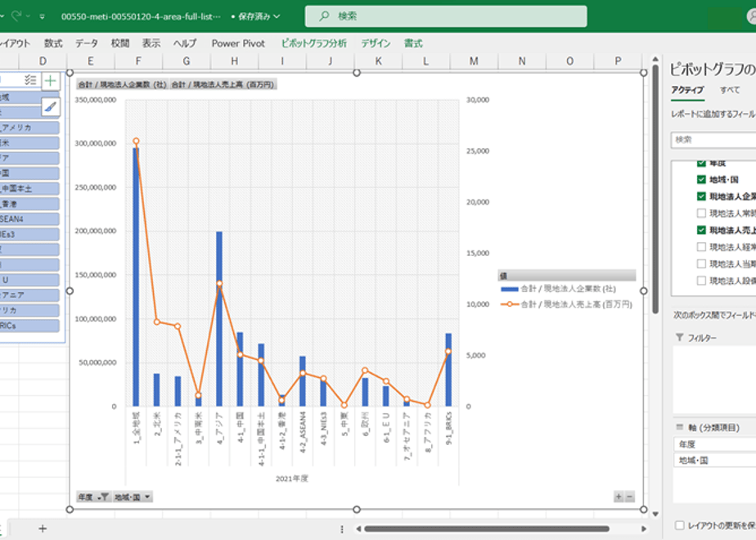The image size is (756, 540).
Task: Enable レイアウトの更新を保留 checkbox
Action: pos(680,525)
